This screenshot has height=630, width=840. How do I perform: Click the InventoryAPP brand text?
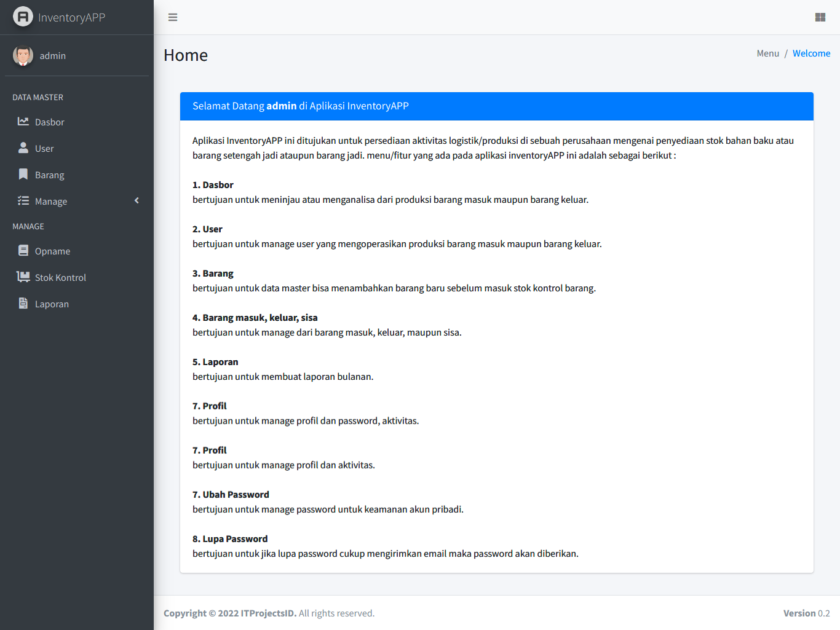(71, 17)
